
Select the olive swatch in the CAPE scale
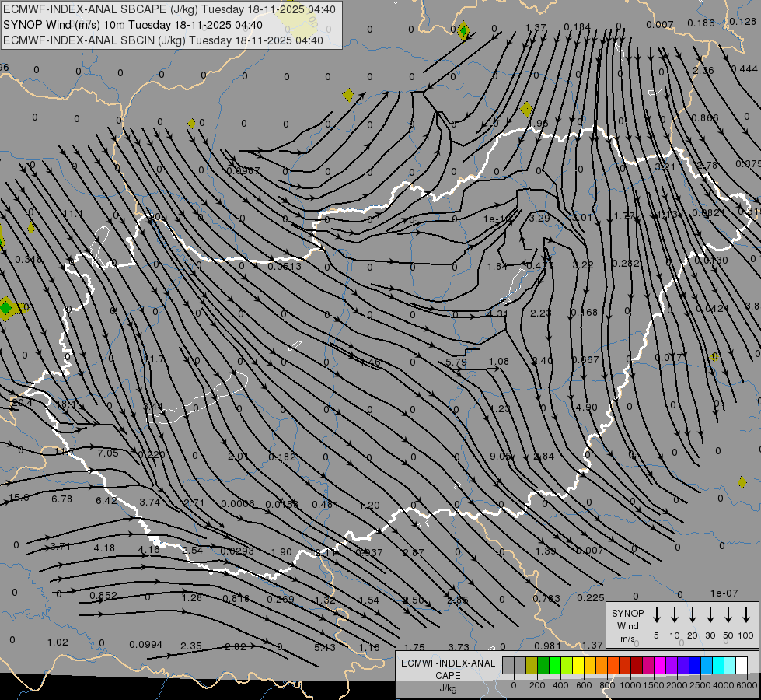point(532,666)
